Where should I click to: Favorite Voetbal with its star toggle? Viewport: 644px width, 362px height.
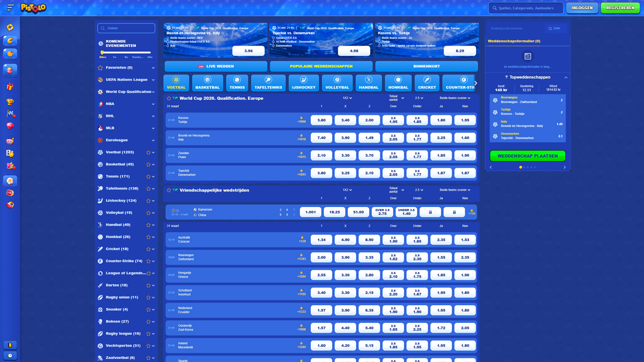pyautogui.click(x=148, y=152)
